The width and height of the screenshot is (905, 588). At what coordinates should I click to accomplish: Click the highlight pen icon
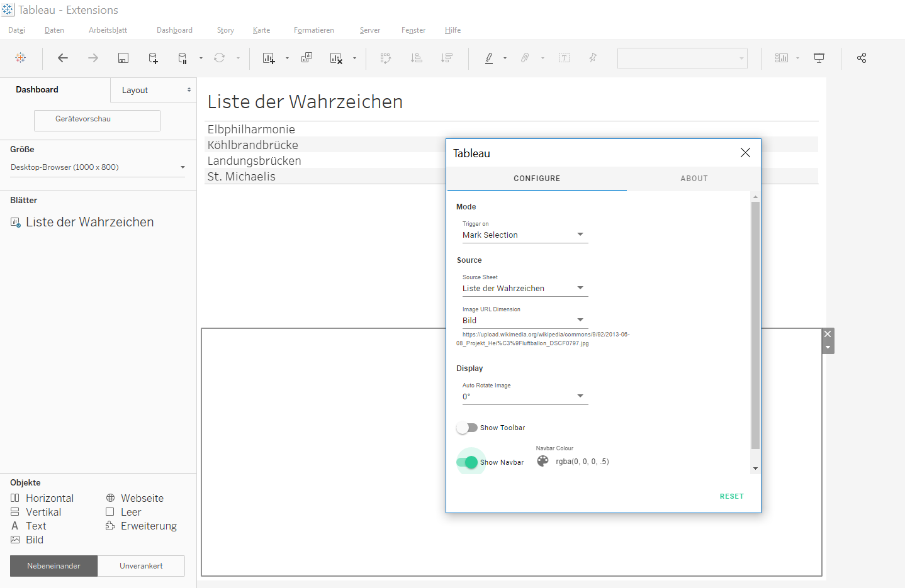(x=489, y=58)
